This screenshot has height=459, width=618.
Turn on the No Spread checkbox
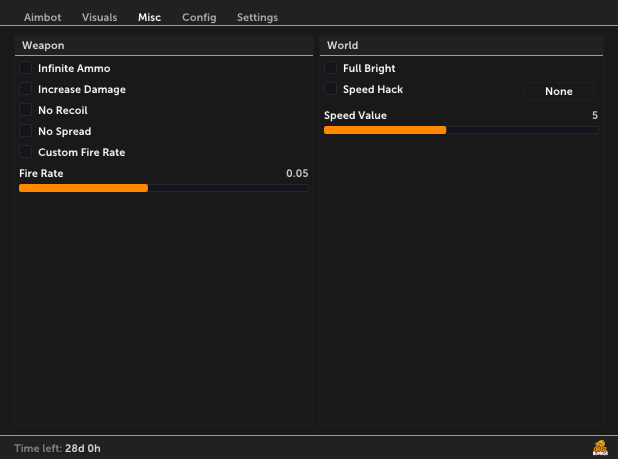click(26, 130)
